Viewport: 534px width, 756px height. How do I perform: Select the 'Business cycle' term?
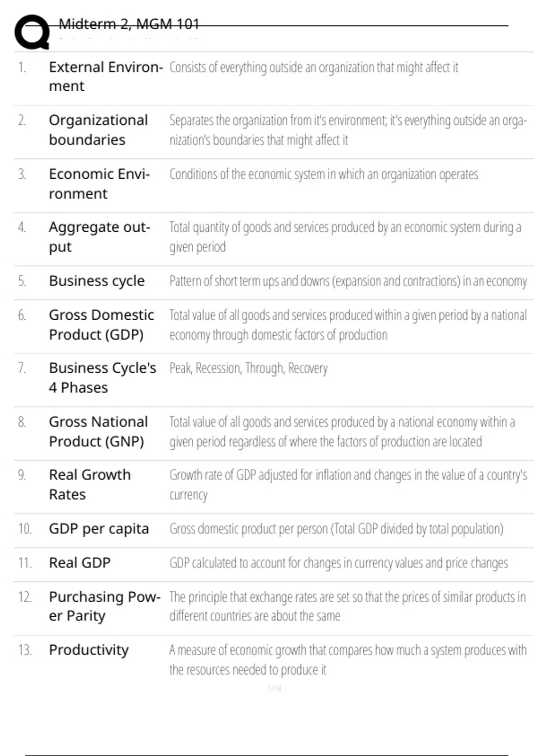97,281
